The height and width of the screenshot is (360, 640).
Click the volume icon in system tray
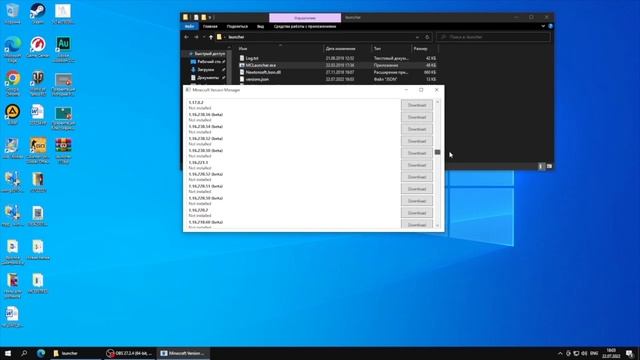[x=584, y=353]
